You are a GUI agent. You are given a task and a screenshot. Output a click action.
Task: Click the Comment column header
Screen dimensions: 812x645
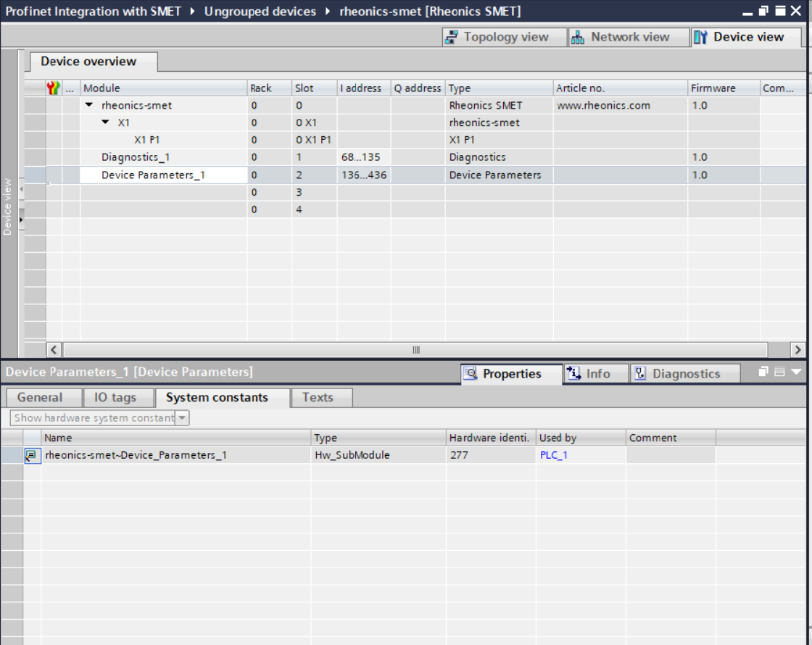click(671, 438)
